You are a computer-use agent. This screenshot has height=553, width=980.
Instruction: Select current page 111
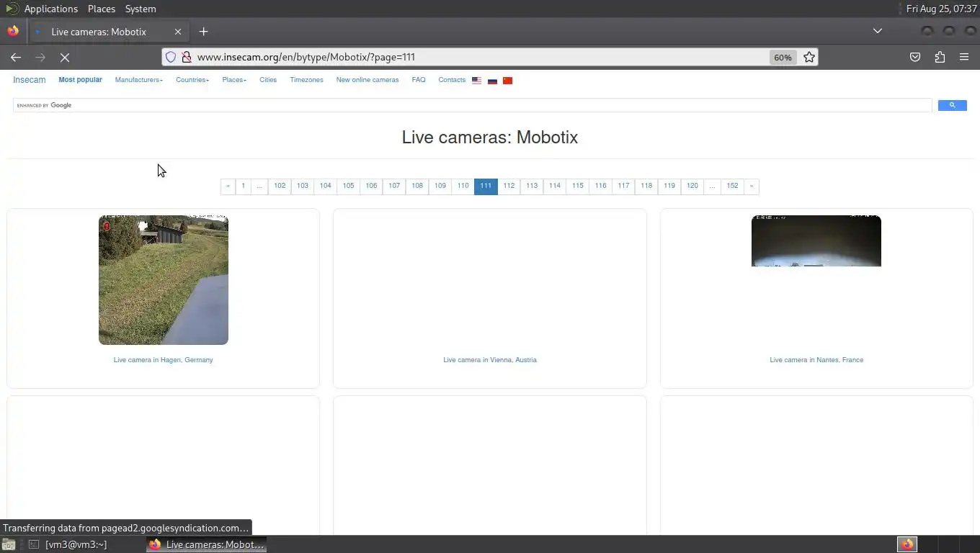click(486, 186)
